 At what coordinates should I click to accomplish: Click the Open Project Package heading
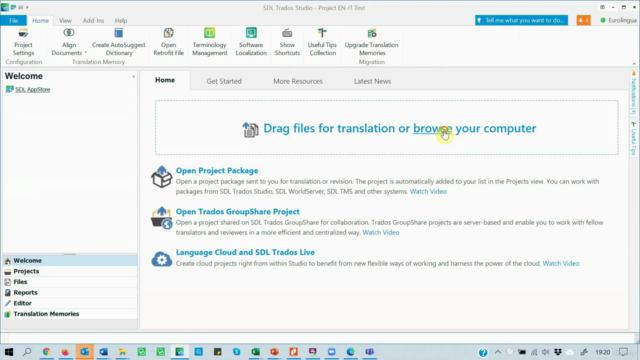217,171
